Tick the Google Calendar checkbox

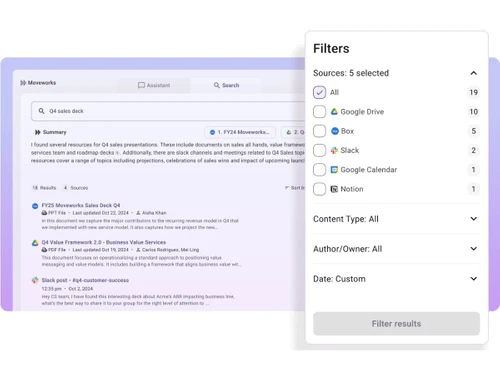pos(319,170)
